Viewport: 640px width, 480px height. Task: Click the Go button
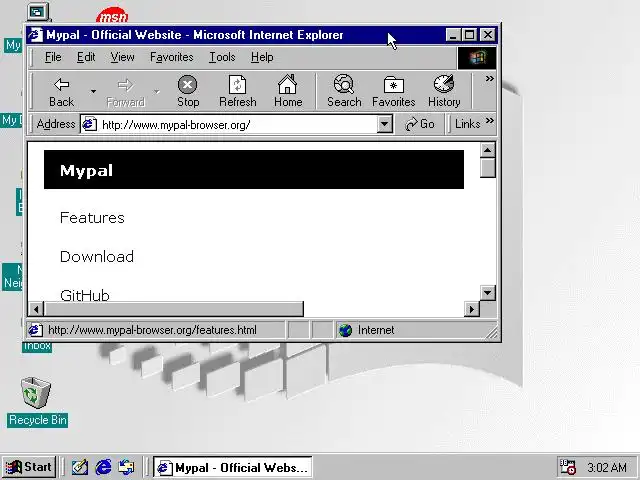(420, 124)
